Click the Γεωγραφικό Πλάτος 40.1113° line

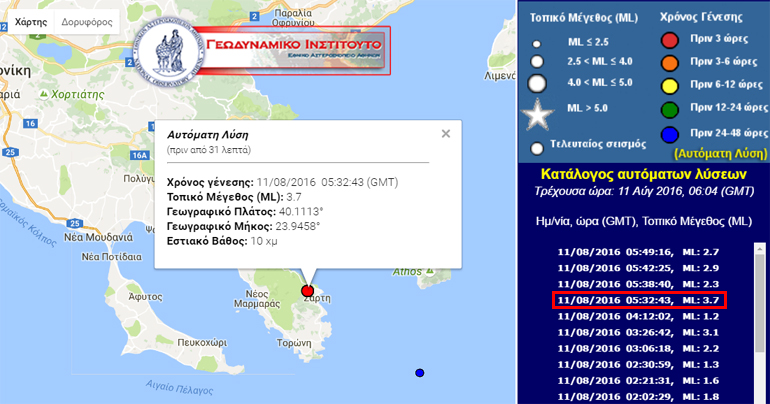245,212
